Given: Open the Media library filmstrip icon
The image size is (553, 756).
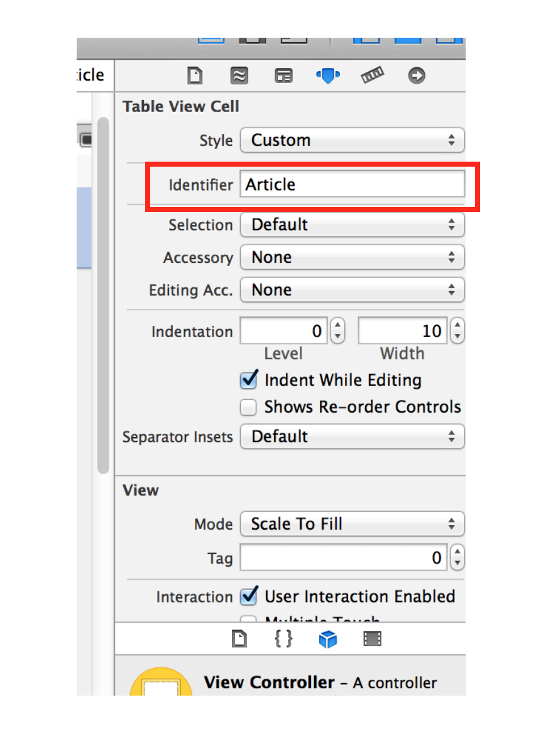Looking at the screenshot, I should 372,639.
